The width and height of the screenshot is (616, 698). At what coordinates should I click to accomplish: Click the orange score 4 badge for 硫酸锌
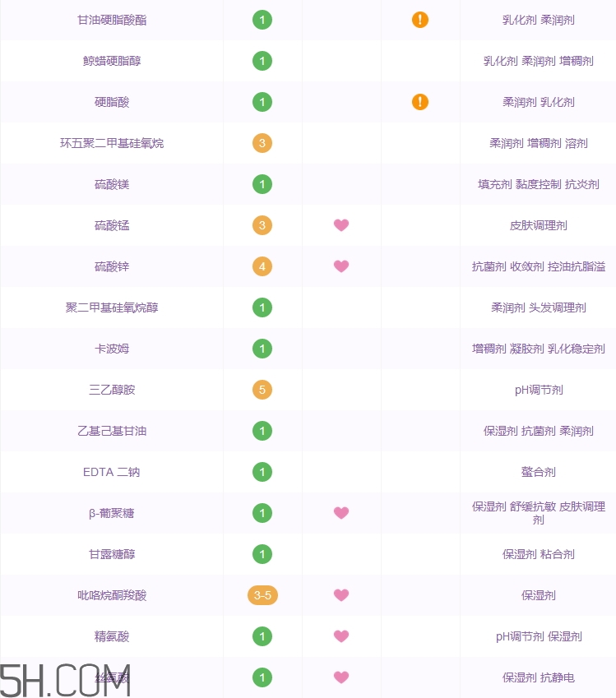pyautogui.click(x=262, y=266)
